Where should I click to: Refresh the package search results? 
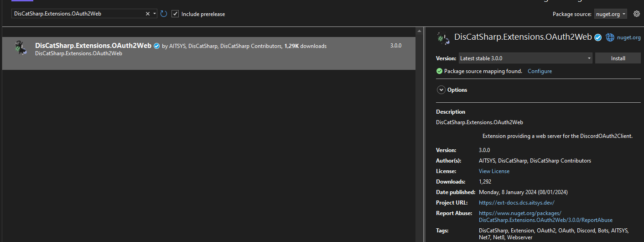pos(164,14)
